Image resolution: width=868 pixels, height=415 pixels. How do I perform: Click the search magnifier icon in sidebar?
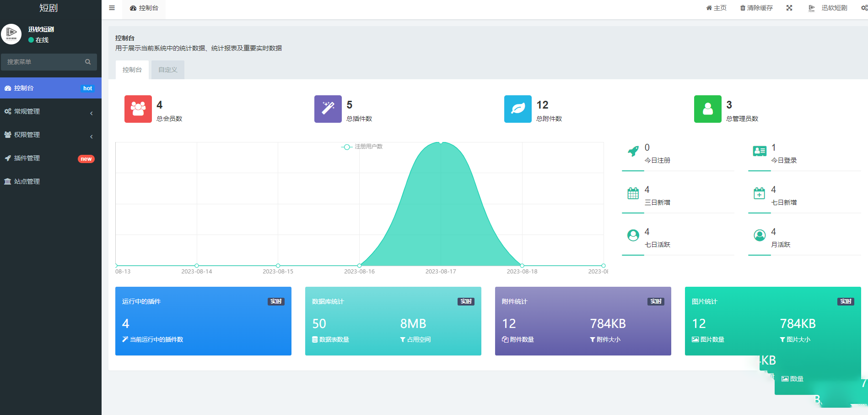pos(88,62)
